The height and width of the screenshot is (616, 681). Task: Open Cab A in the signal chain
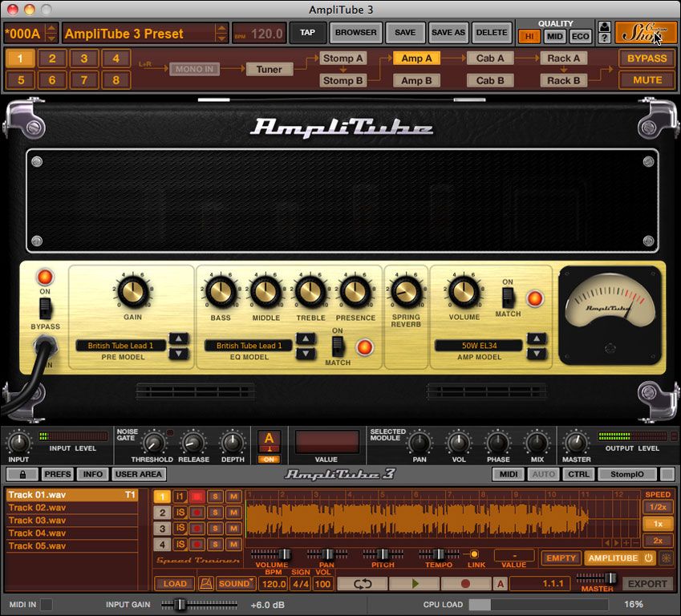(x=490, y=59)
